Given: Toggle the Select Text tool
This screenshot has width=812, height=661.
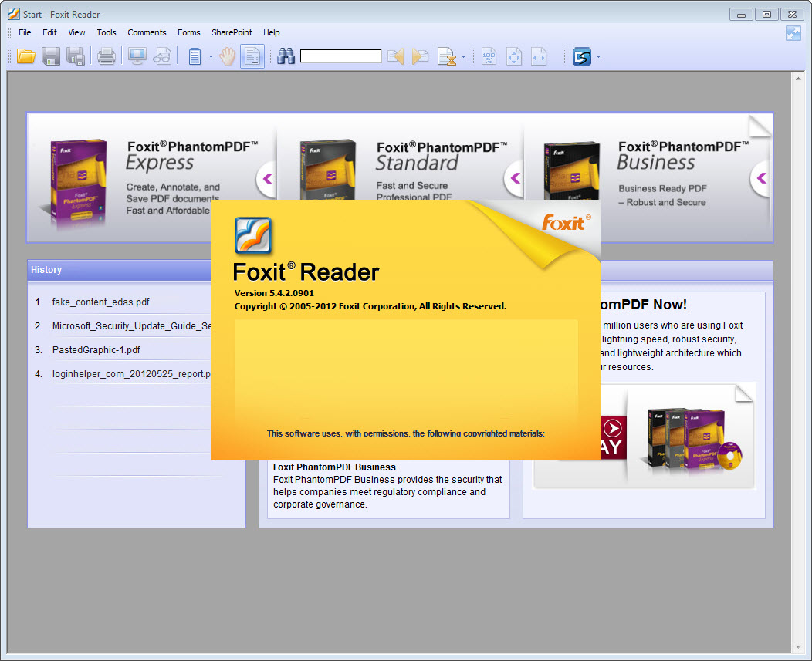Looking at the screenshot, I should click(252, 56).
